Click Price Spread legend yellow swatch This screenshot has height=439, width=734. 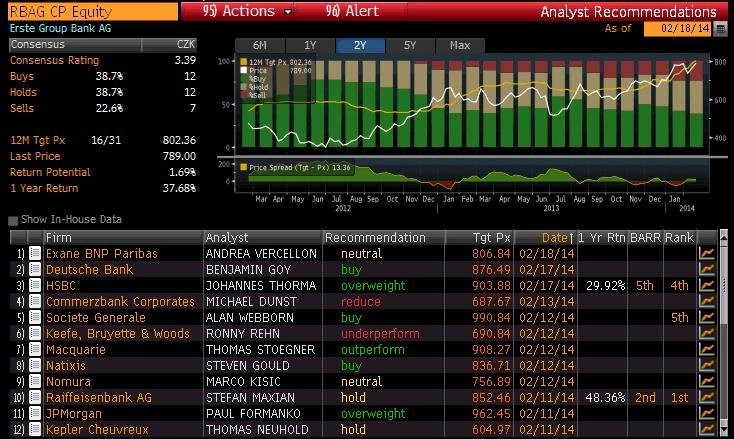tap(243, 167)
